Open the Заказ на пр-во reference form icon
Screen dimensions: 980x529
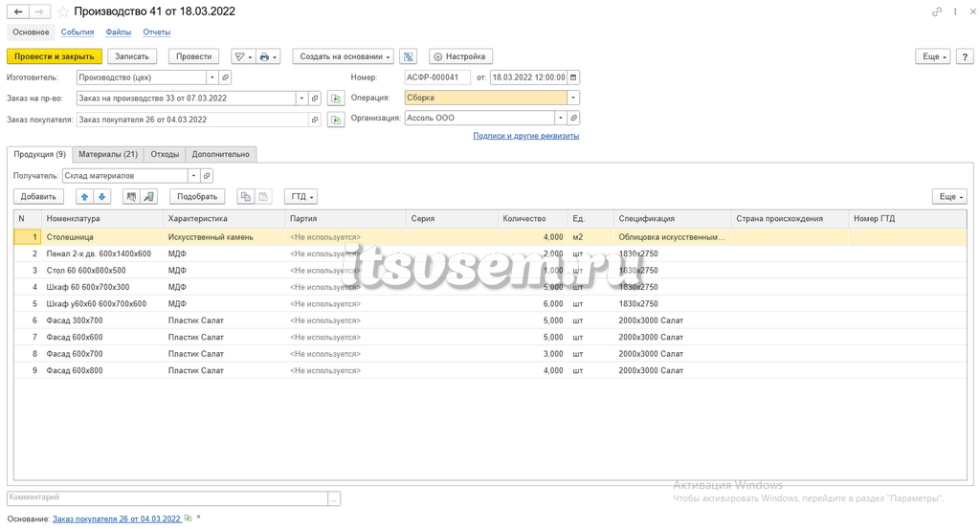click(315, 99)
